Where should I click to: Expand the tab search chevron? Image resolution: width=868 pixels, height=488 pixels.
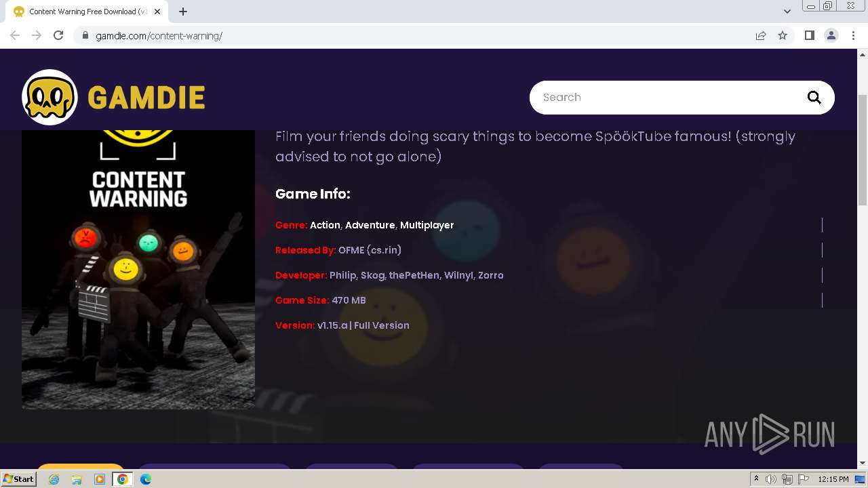click(x=787, y=12)
